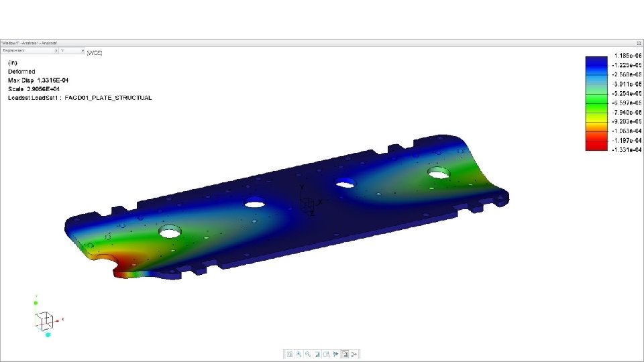Click legend value -1.225e-05
Screen dimensions: 644x362
point(627,65)
